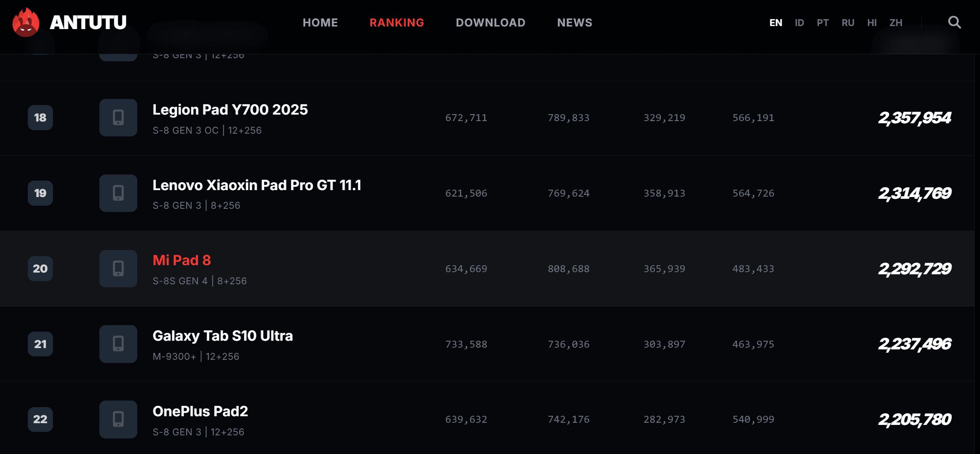The width and height of the screenshot is (980, 454).
Task: Open the Galaxy Tab S10 Ultra entry
Action: [x=223, y=336]
